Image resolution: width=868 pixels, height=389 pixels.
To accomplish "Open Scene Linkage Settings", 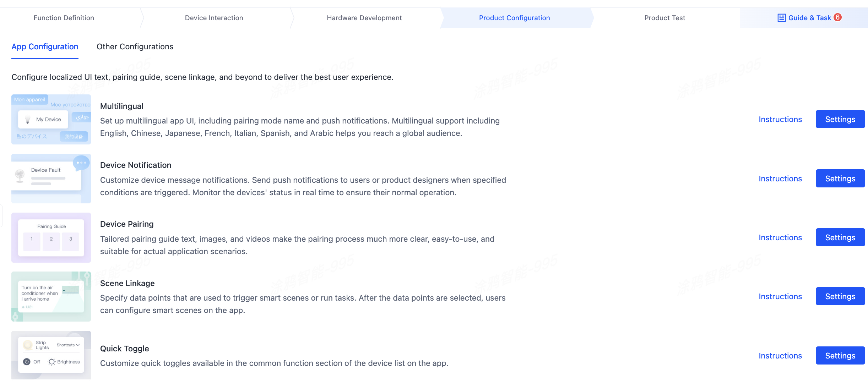I will click(x=840, y=296).
